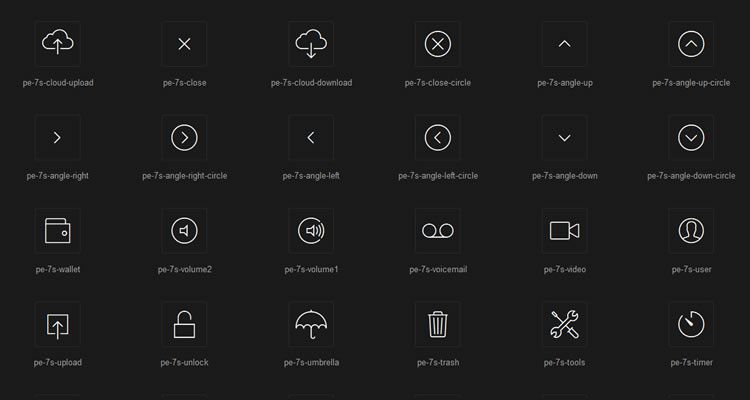Choose the angle-right-circle icon
This screenshot has height=400, width=750.
click(184, 138)
